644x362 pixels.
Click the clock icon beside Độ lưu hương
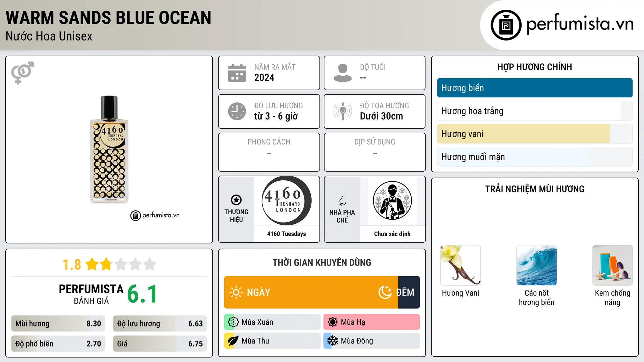(x=237, y=111)
